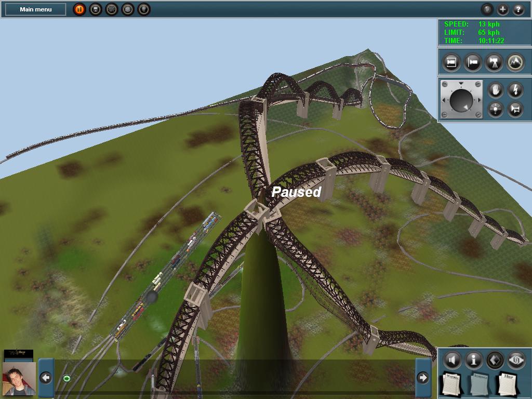Click the info 'i' icon
Viewport: 532px width, 399px height.
tap(474, 360)
